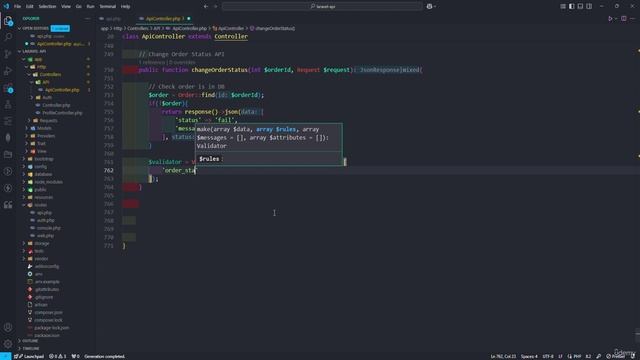The width and height of the screenshot is (640, 360).
Task: Open composer.json in the explorer
Action: 48,313
